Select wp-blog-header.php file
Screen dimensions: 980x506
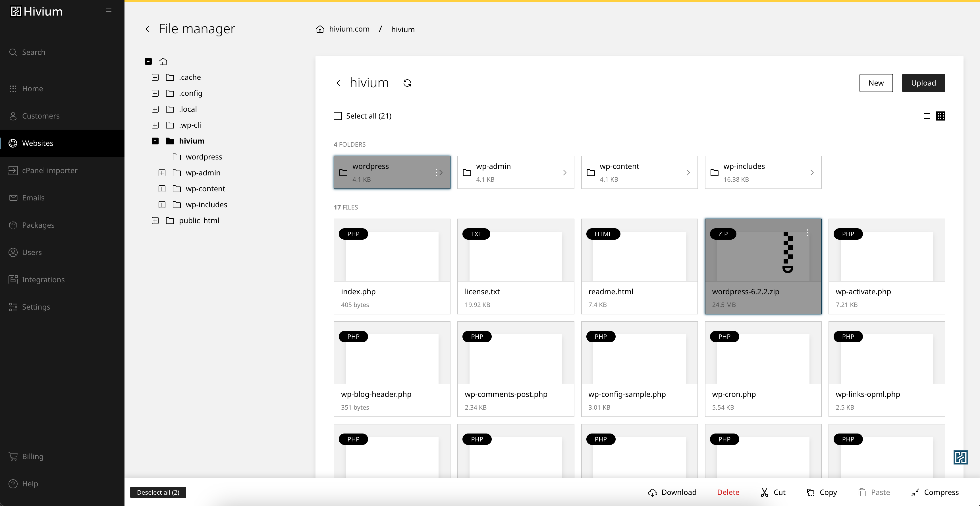coord(392,369)
